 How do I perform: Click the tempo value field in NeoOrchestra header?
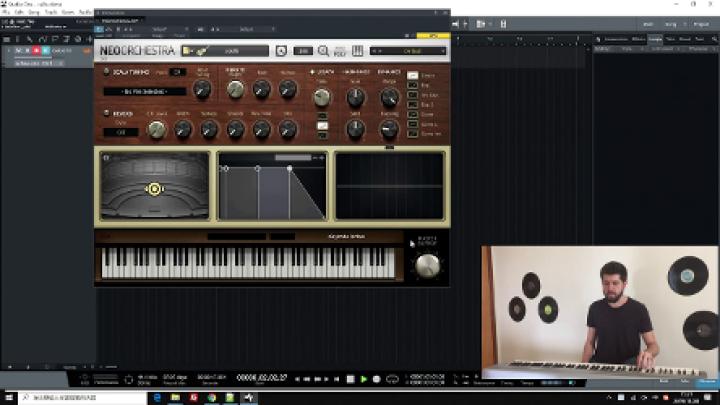303,51
